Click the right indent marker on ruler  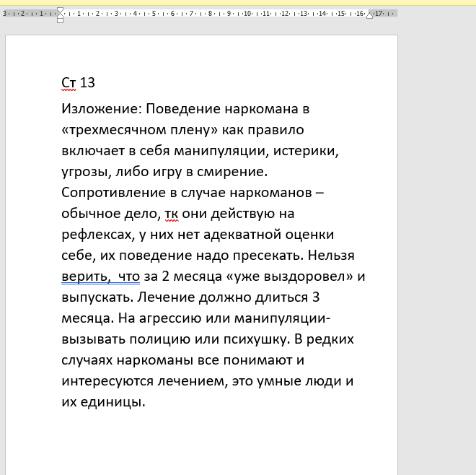[x=370, y=15]
